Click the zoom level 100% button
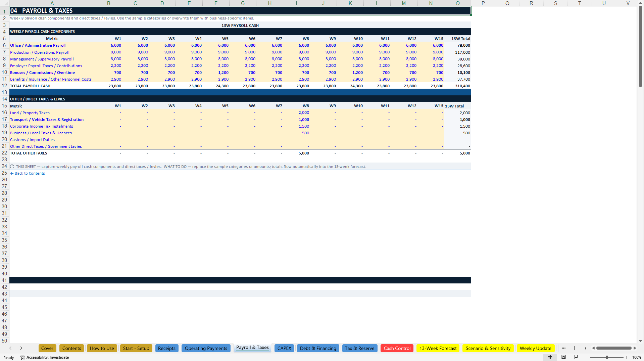 click(x=637, y=357)
